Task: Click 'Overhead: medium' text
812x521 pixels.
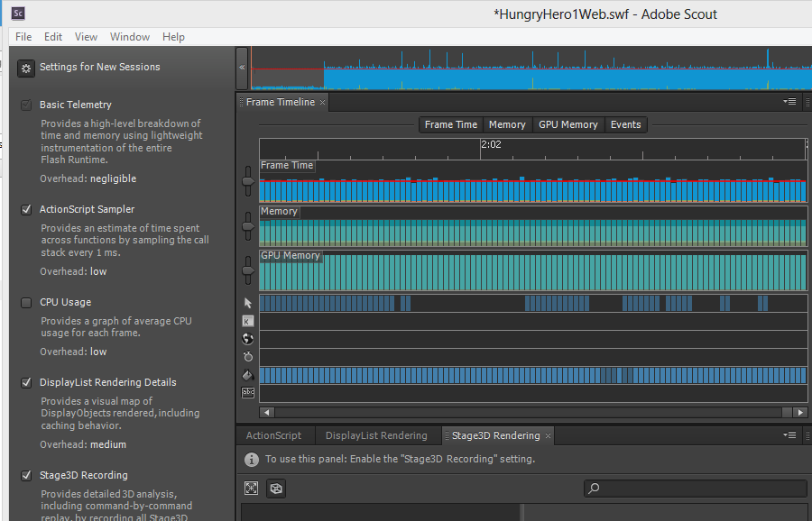Action: [83, 444]
